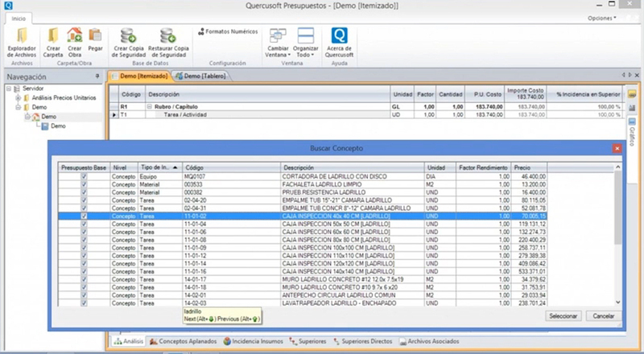Open Acerca de Quercusoft
Viewport: 644px width, 354px height.
tap(339, 43)
